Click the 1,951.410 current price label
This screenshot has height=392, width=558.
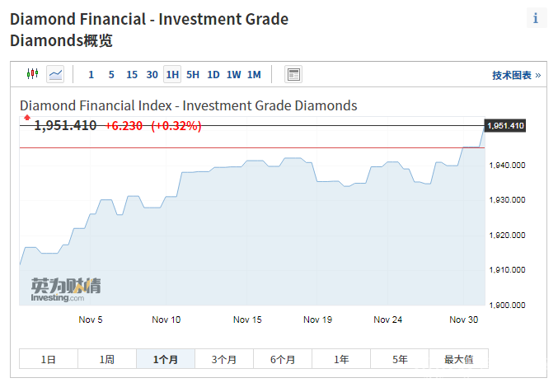[x=504, y=126]
